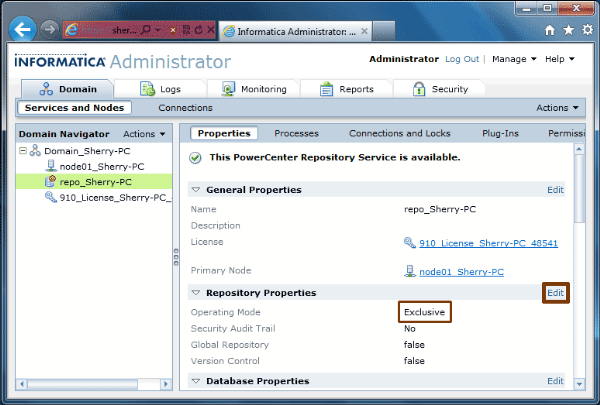Click the browser back arrow button
Image resolution: width=600 pixels, height=405 pixels.
[22, 29]
